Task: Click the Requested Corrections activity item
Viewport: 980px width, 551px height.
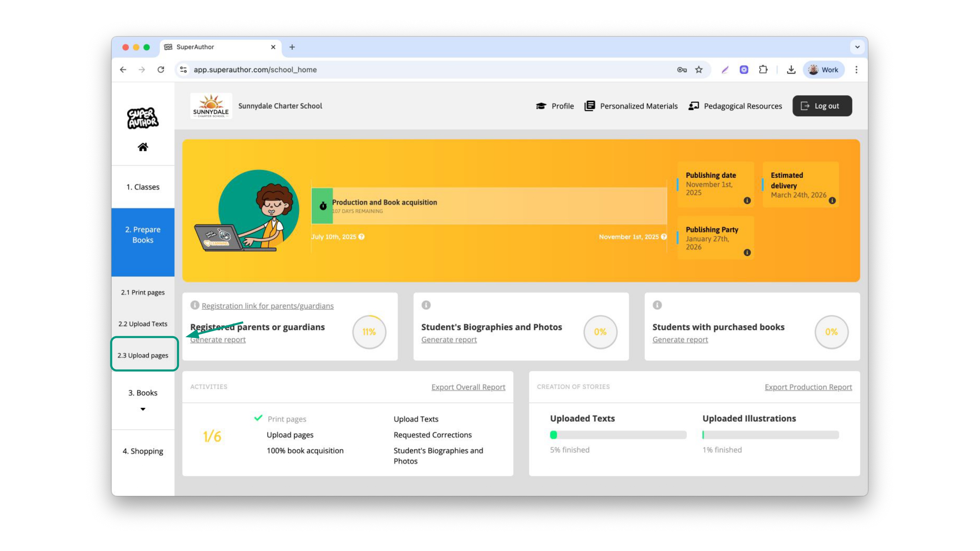Action: pos(433,435)
